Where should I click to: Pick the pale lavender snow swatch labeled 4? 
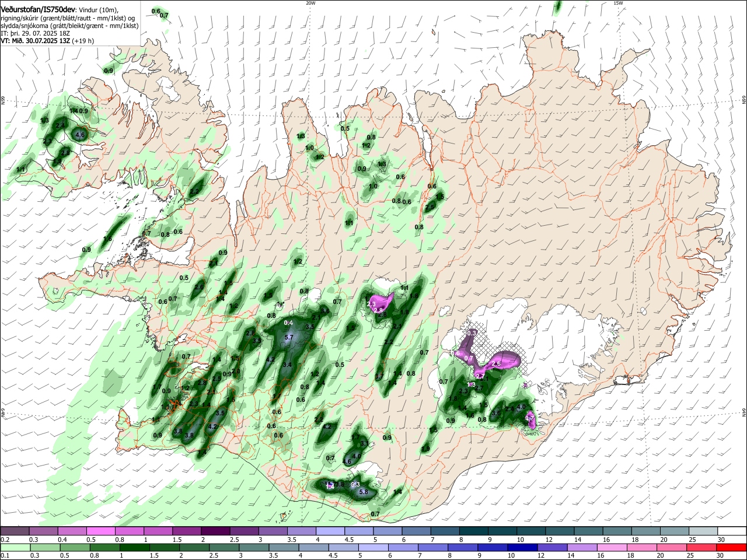click(x=330, y=531)
